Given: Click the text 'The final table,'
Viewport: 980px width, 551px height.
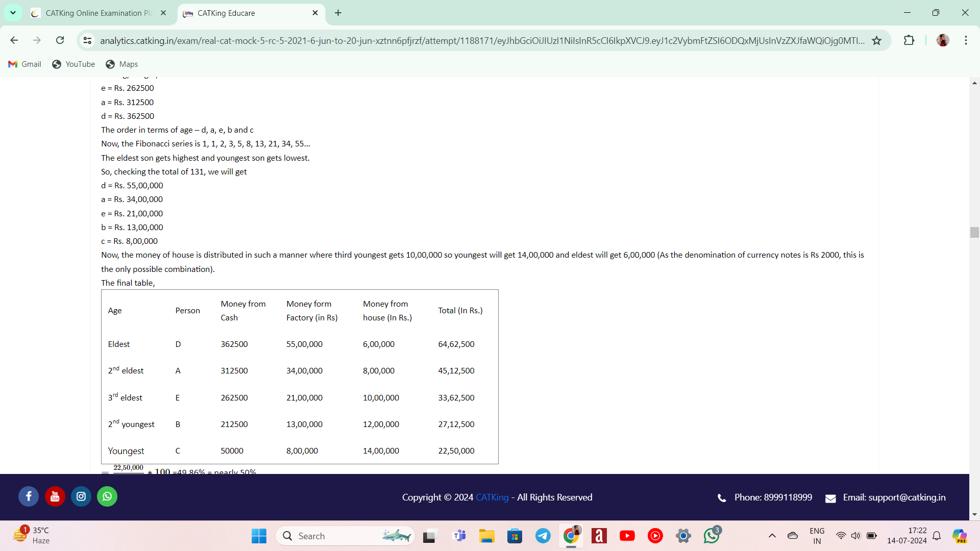Looking at the screenshot, I should pos(128,283).
